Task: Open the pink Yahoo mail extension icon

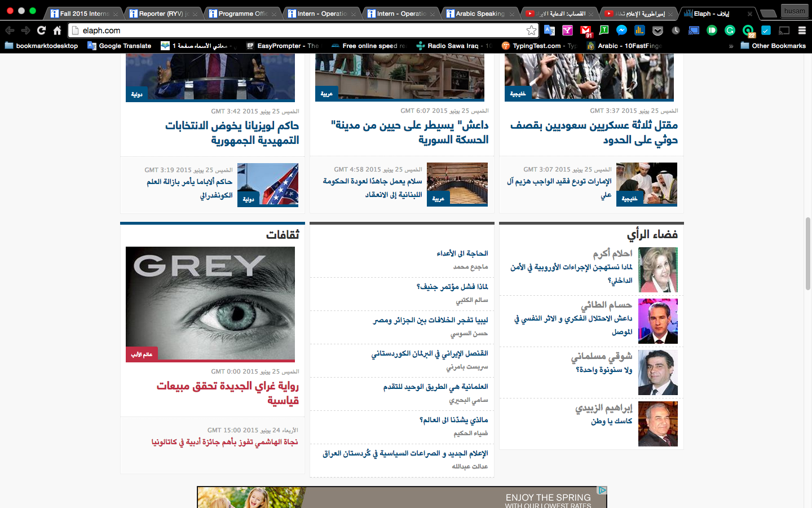Action: (567, 30)
